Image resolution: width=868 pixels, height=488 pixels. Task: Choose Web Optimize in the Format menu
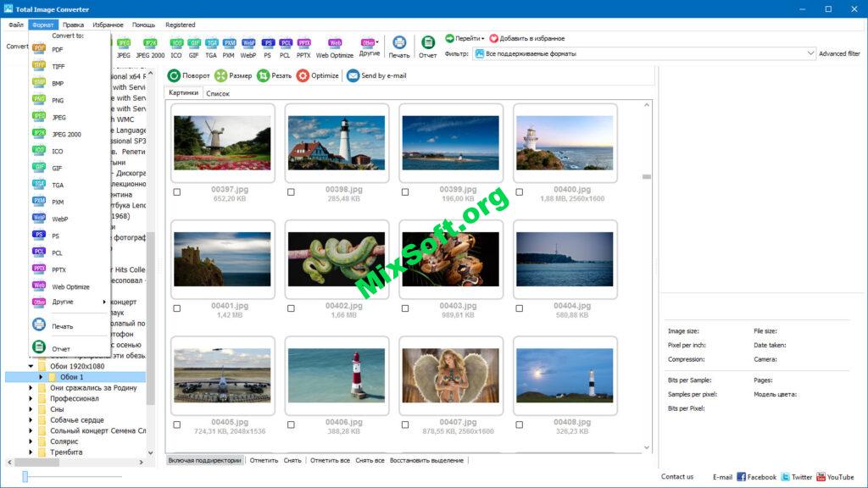pyautogui.click(x=70, y=286)
